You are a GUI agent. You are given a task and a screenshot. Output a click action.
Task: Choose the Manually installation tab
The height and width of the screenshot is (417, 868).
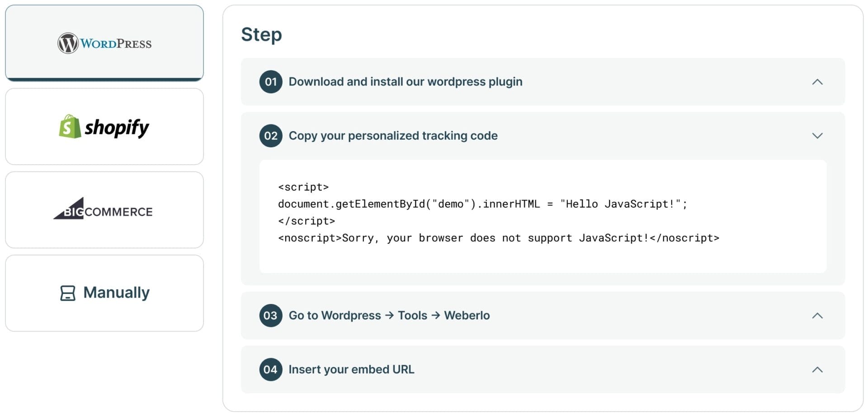[x=104, y=293]
